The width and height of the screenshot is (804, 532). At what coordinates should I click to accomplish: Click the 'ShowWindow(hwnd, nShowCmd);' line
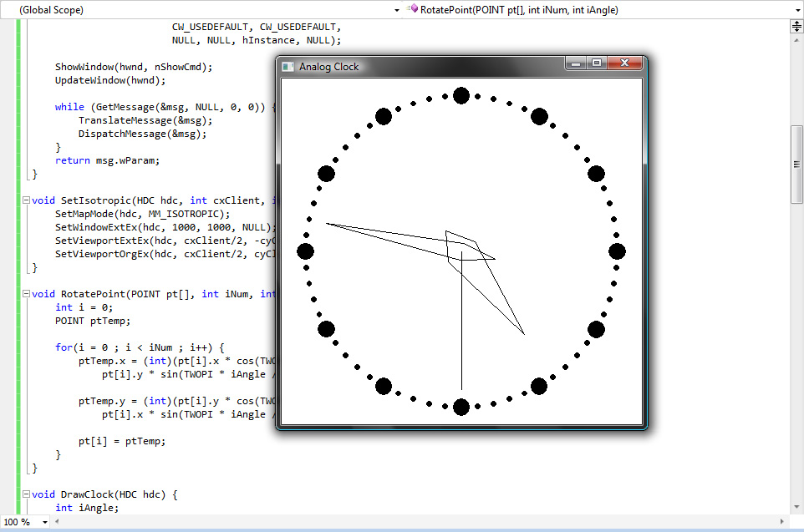(134, 67)
